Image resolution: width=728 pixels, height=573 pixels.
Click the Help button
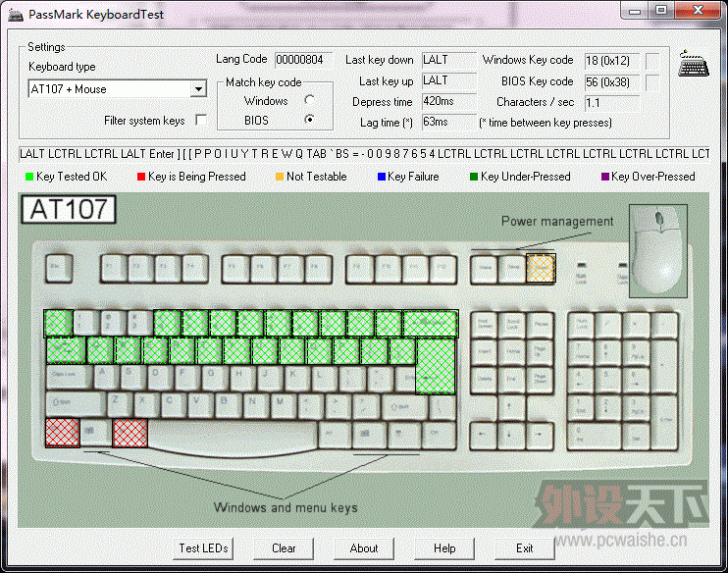pos(444,548)
